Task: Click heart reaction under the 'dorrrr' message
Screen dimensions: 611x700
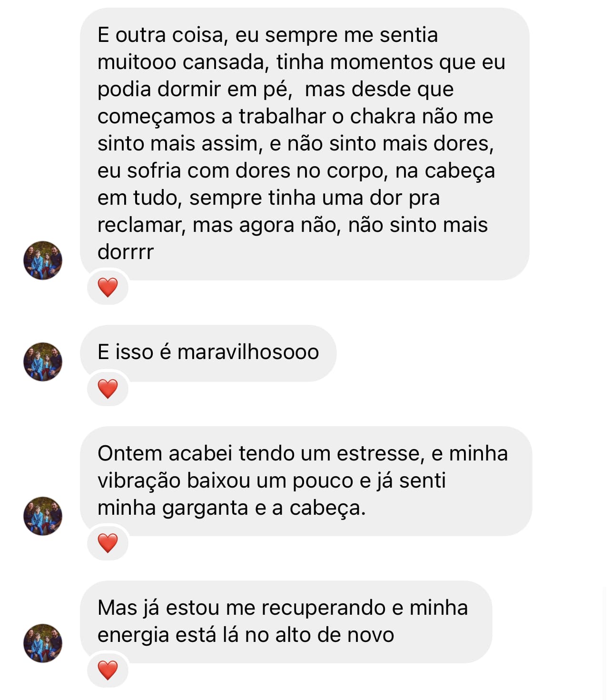Action: [108, 287]
